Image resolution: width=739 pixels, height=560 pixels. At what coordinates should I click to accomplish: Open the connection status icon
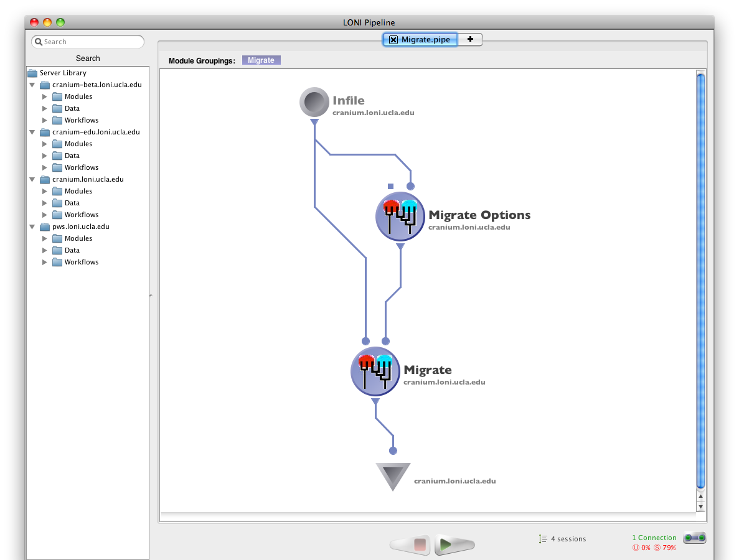click(695, 538)
